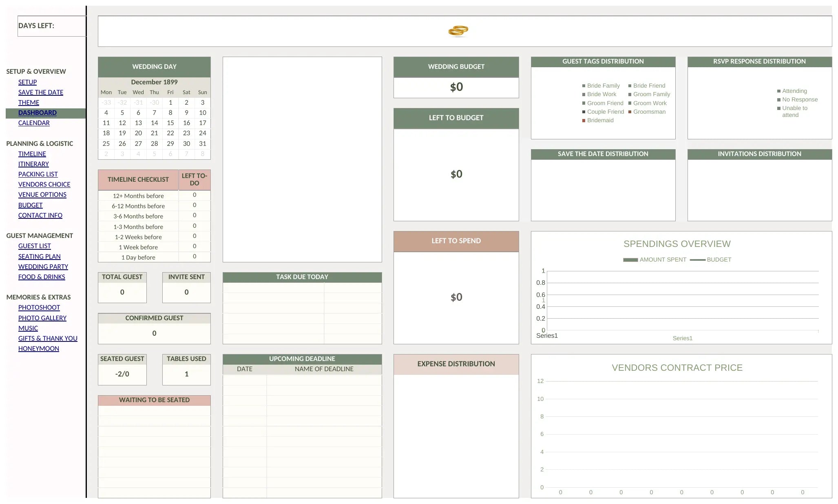Click the No Response legend entry
This screenshot has width=838, height=504.
click(797, 99)
